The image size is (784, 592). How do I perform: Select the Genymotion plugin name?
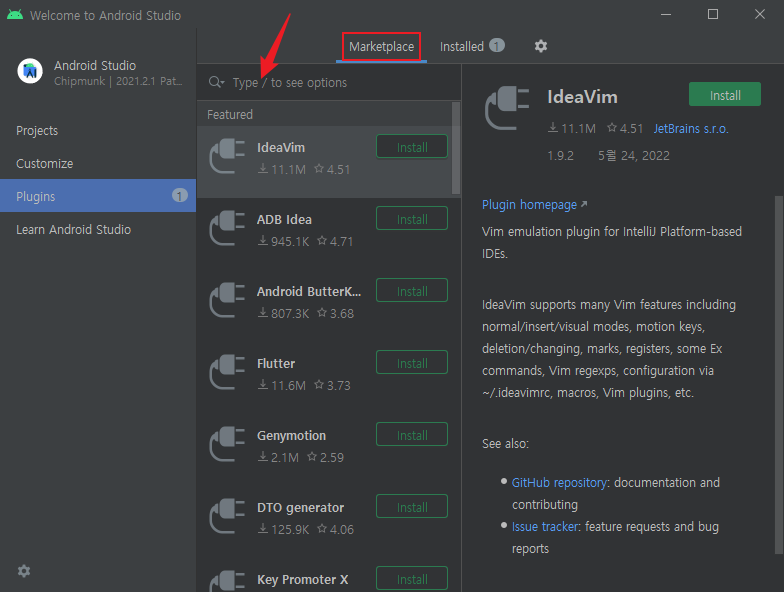pos(292,436)
